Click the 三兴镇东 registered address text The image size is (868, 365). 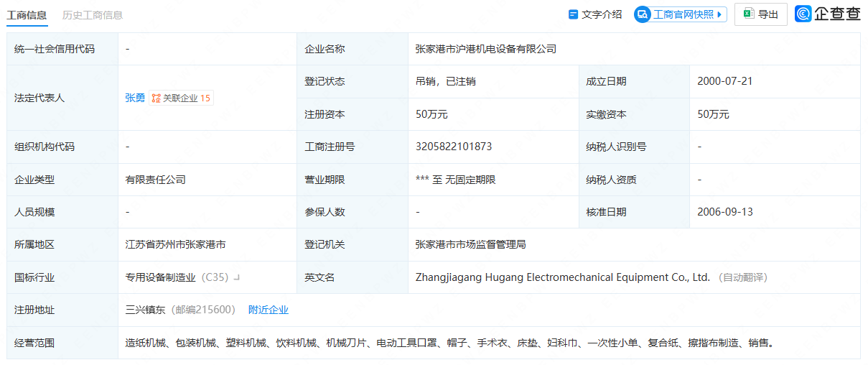(145, 310)
